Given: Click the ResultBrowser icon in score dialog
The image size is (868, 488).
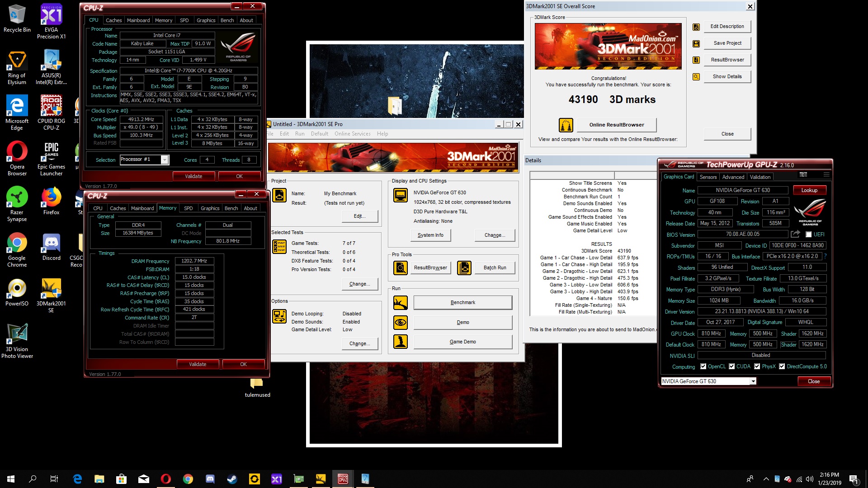Looking at the screenshot, I should point(696,60).
